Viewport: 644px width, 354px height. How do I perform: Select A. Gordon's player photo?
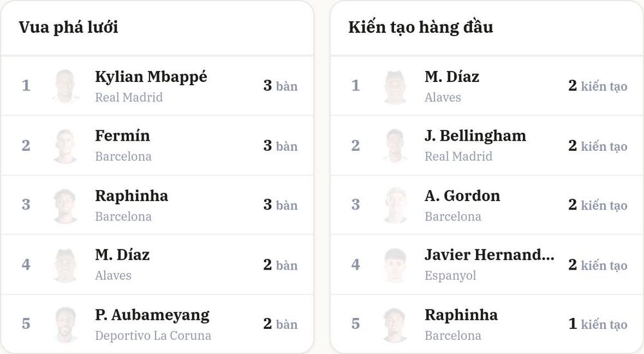point(395,205)
